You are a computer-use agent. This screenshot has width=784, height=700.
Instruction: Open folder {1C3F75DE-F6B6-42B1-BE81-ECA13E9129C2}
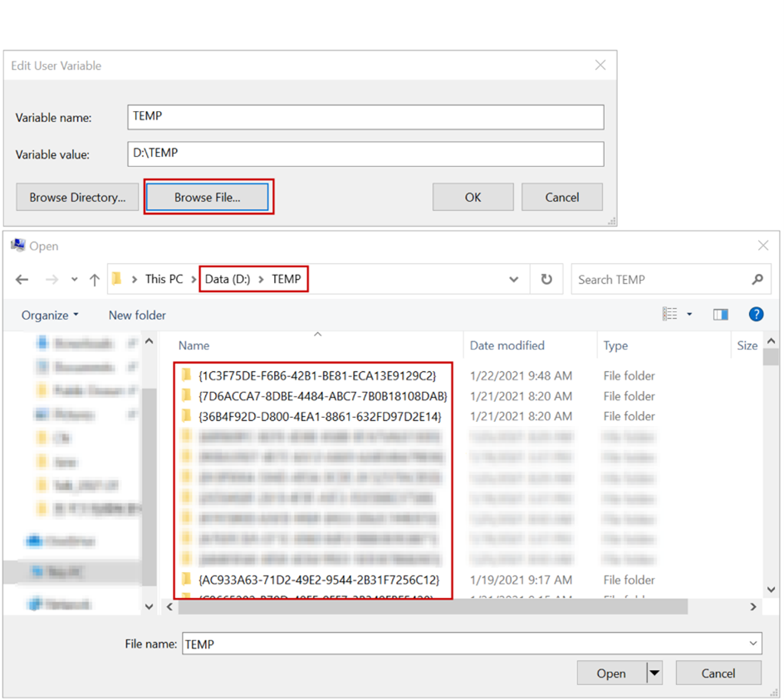tap(317, 375)
